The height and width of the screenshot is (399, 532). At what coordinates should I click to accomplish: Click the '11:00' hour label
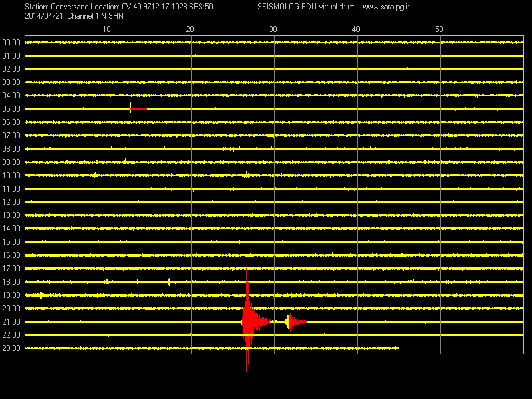tap(11, 189)
